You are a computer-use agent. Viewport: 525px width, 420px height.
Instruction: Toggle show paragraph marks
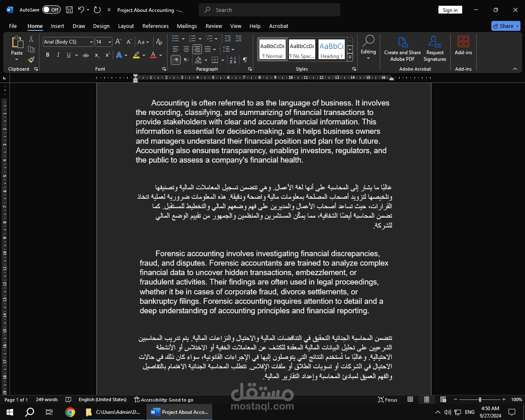click(x=245, y=60)
